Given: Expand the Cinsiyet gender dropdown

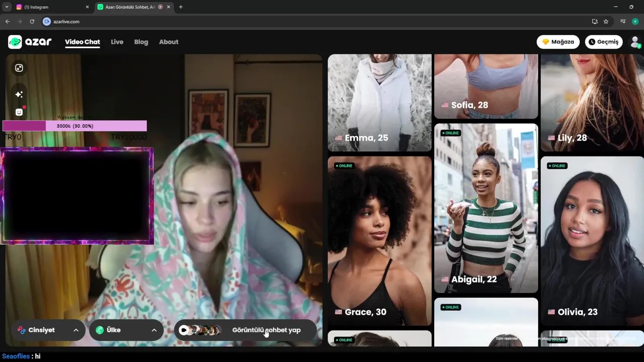Looking at the screenshot, I should click(x=48, y=330).
